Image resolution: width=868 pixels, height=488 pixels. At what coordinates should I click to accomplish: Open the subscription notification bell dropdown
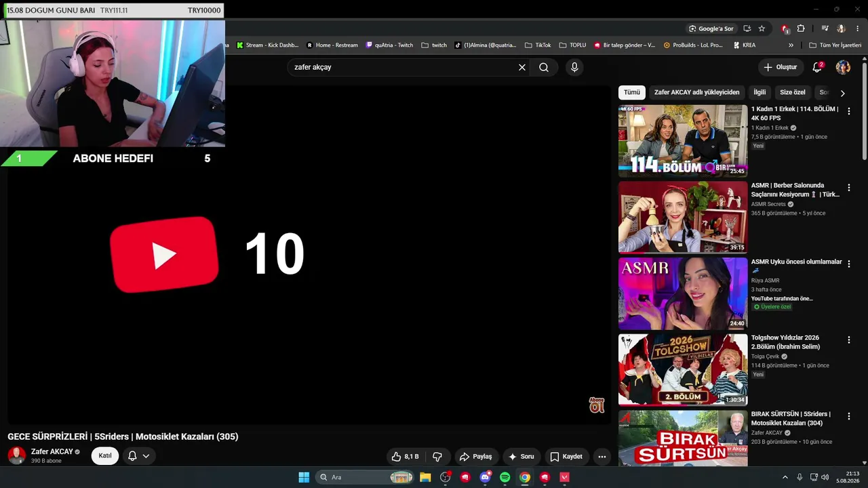click(138, 455)
